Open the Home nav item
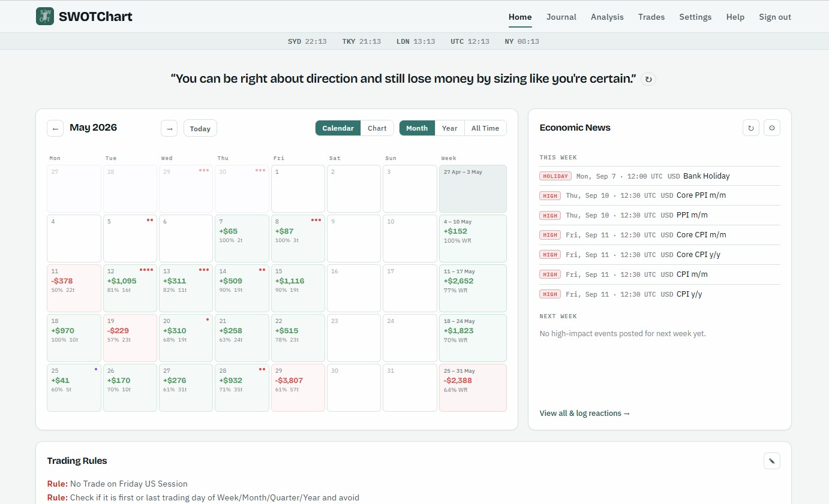The width and height of the screenshot is (829, 504). pos(520,17)
